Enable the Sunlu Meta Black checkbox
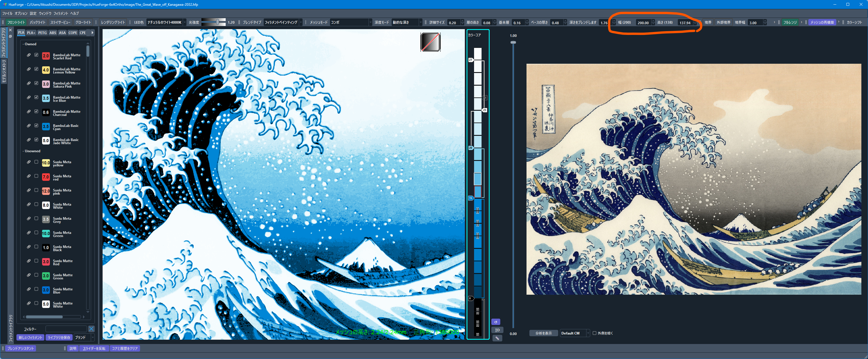Screen dimensions: 868x359 (36, 247)
